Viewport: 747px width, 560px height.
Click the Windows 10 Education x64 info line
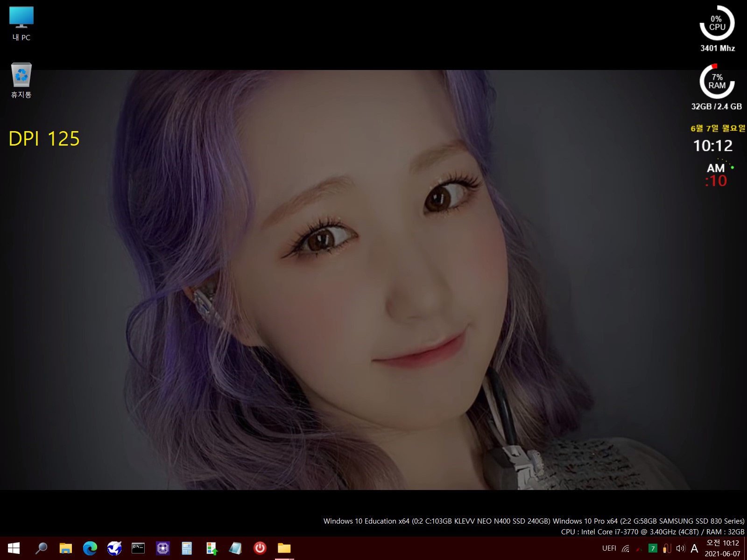coord(534,521)
